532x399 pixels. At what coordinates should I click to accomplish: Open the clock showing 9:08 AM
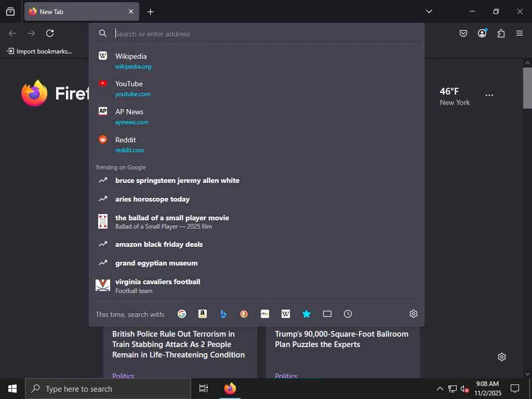[x=487, y=389]
